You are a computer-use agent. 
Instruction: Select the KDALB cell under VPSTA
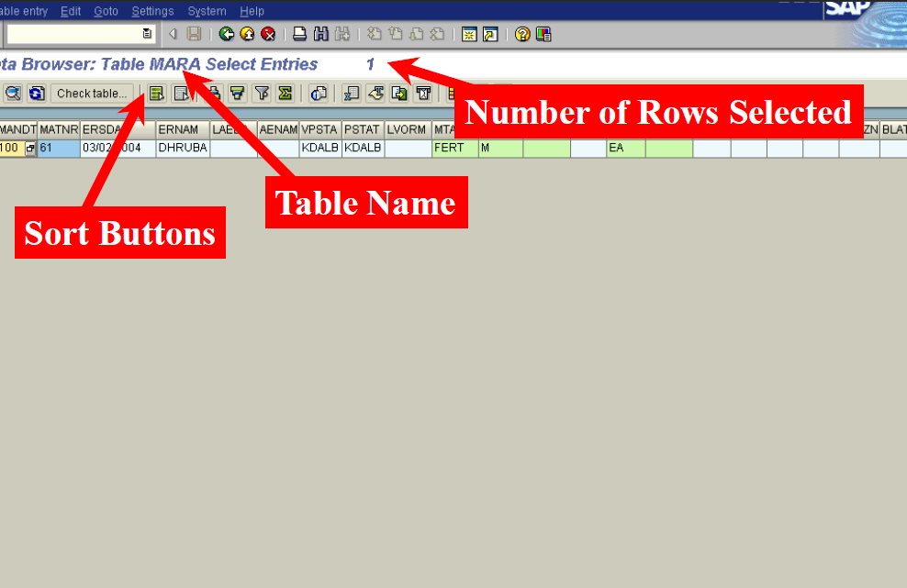320,148
